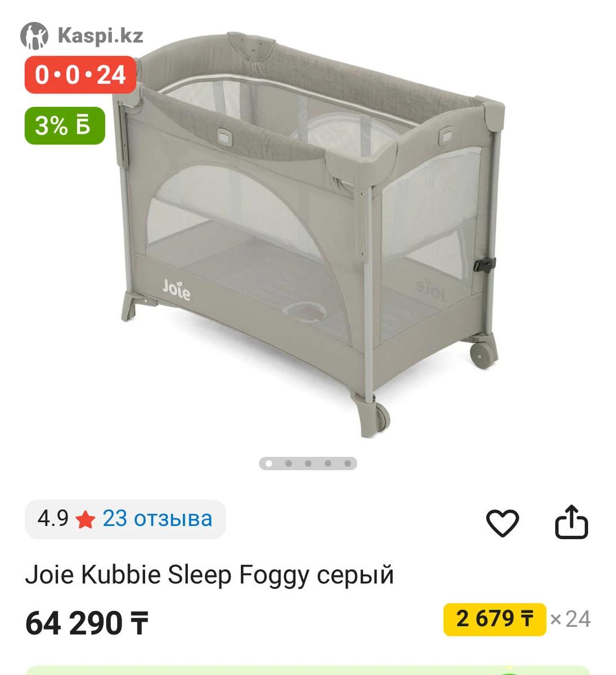Image resolution: width=616 pixels, height=675 pixels.
Task: Jump to the fourth image dot
Action: 328,463
